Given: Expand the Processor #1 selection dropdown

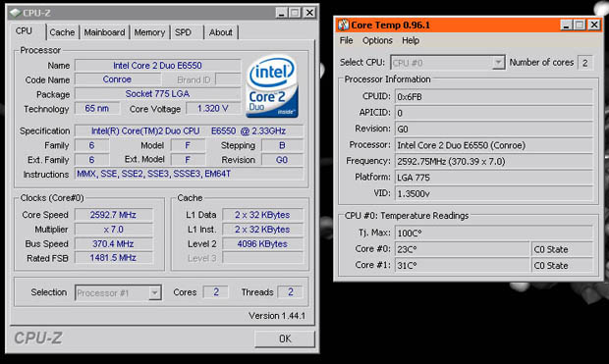Looking at the screenshot, I should point(154,293).
